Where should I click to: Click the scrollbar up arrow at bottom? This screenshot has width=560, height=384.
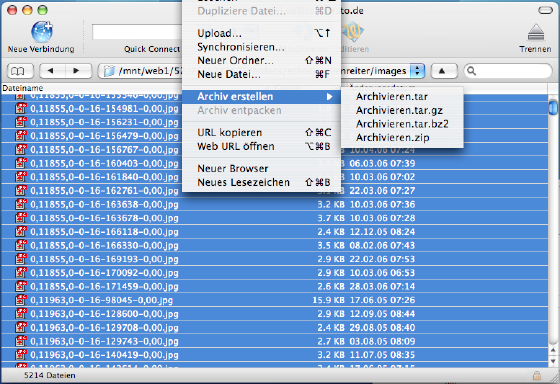tap(553, 349)
